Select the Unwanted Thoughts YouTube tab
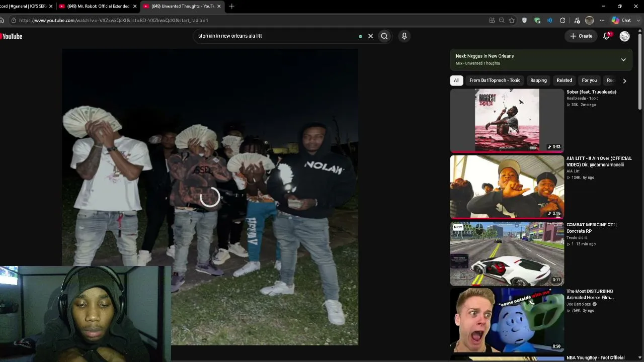644x362 pixels. pos(182,7)
